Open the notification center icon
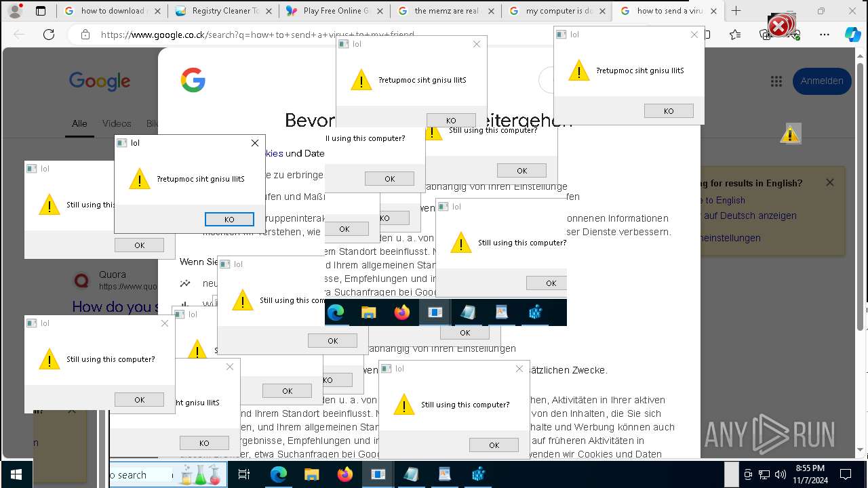The width and height of the screenshot is (868, 488). click(x=846, y=474)
